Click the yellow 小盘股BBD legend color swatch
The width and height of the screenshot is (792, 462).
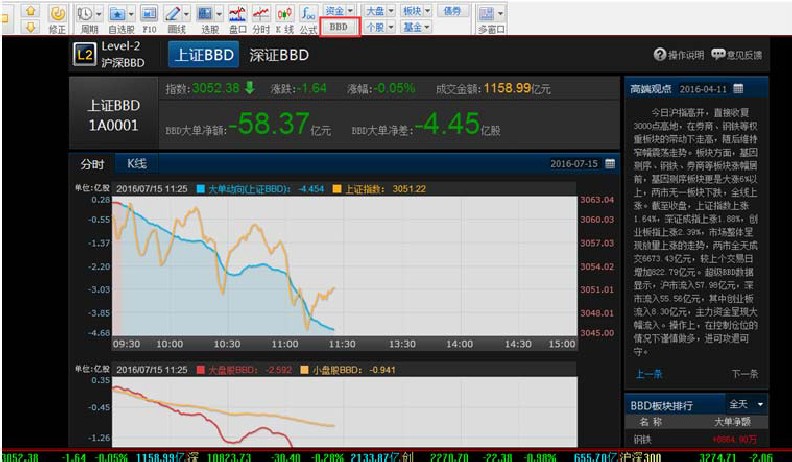coord(337,370)
